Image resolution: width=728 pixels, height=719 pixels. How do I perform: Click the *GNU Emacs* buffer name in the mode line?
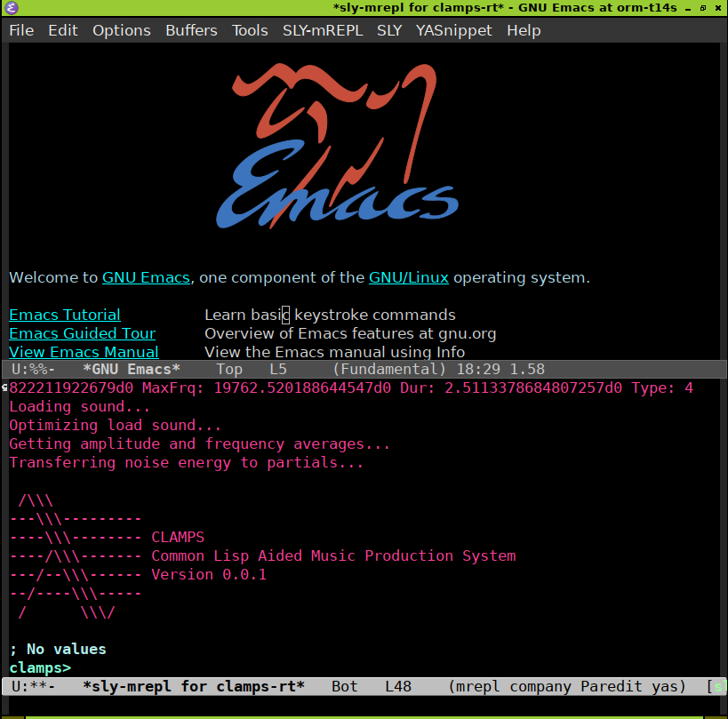pos(132,370)
